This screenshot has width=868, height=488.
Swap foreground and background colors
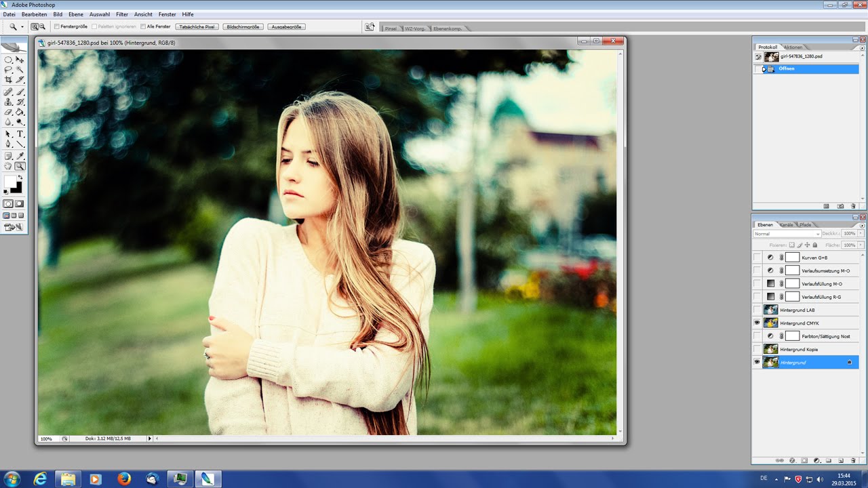20,177
